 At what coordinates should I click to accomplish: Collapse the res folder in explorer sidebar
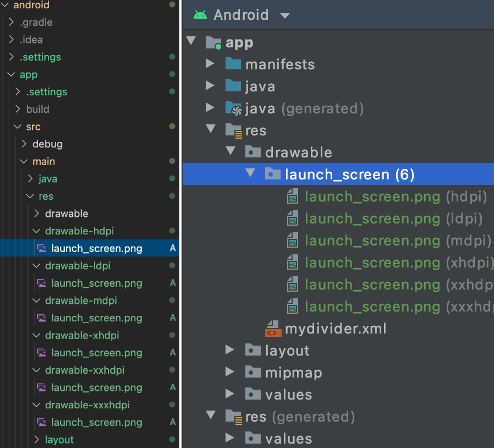tap(30, 196)
